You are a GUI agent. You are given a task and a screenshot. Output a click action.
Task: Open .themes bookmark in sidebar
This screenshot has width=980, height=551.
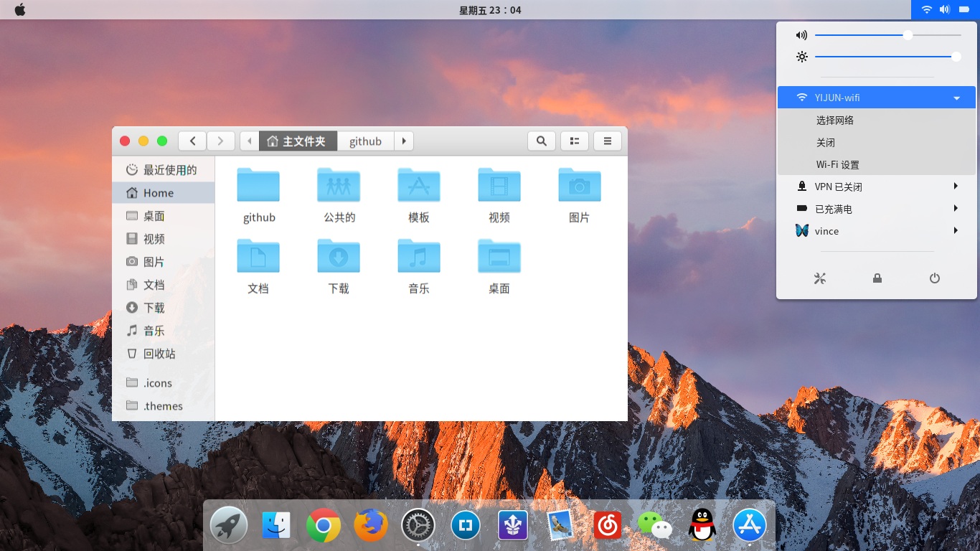[x=164, y=406]
